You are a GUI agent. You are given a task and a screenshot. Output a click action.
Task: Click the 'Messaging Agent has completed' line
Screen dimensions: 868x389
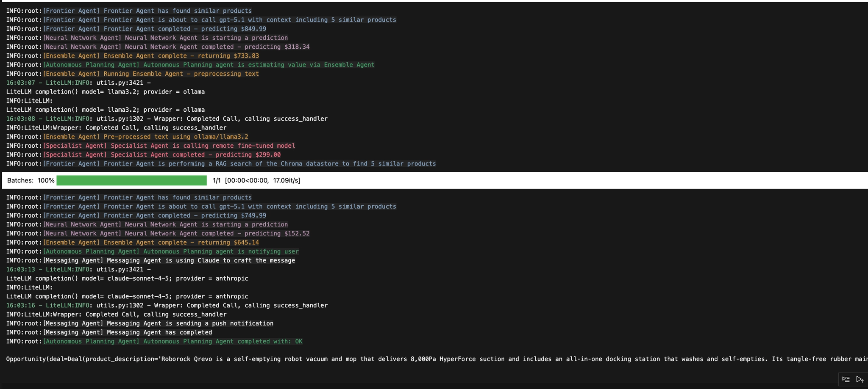coord(109,332)
